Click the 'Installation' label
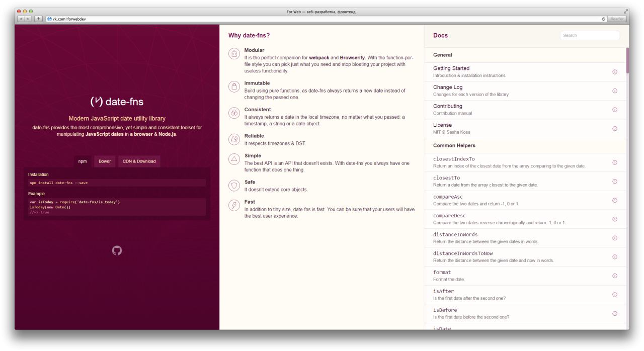Screen dimensions: 644x351 pos(38,174)
